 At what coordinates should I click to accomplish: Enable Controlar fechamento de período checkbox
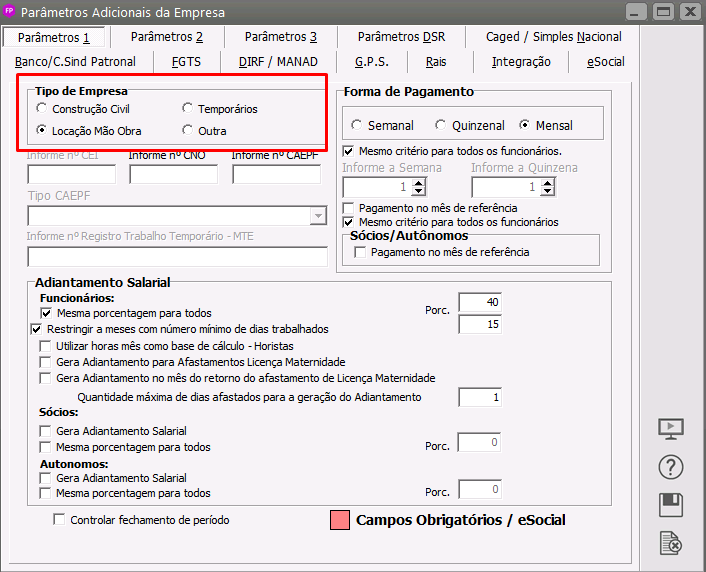click(x=59, y=520)
